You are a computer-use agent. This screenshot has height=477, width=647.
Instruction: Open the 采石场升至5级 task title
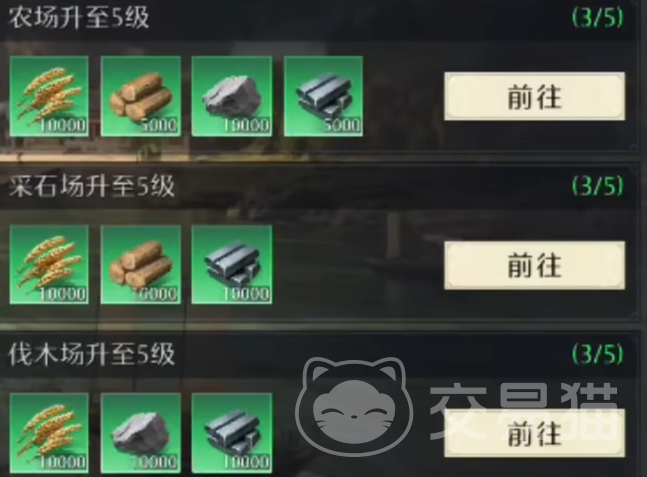coord(92,186)
